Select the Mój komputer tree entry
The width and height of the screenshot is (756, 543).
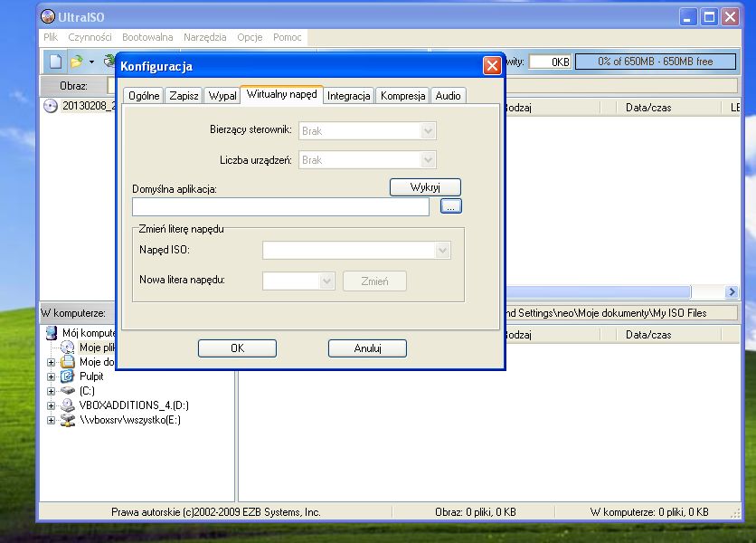click(x=90, y=332)
